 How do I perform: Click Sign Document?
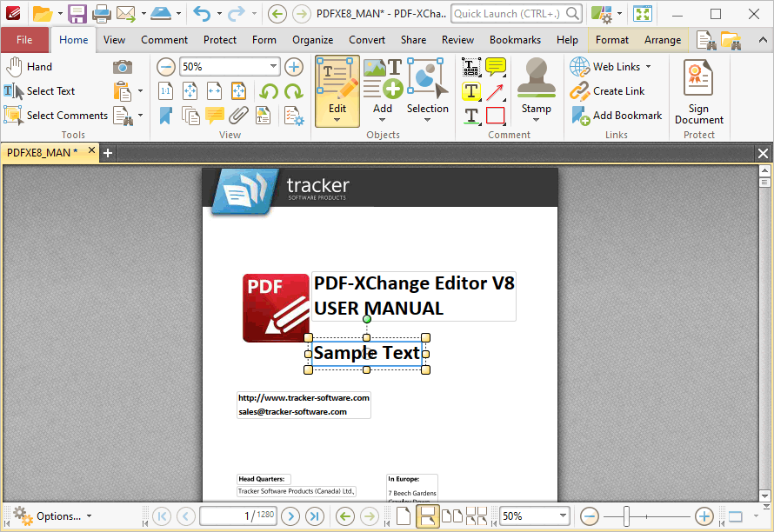coord(698,92)
